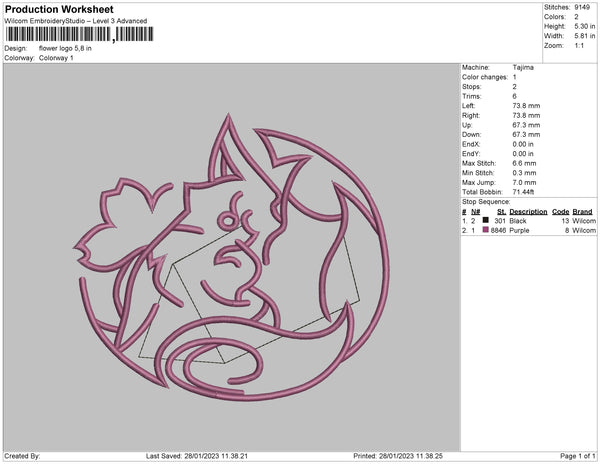Image resolution: width=600 pixels, height=464 pixels.
Task: Click the Trims value 6
Action: [514, 96]
